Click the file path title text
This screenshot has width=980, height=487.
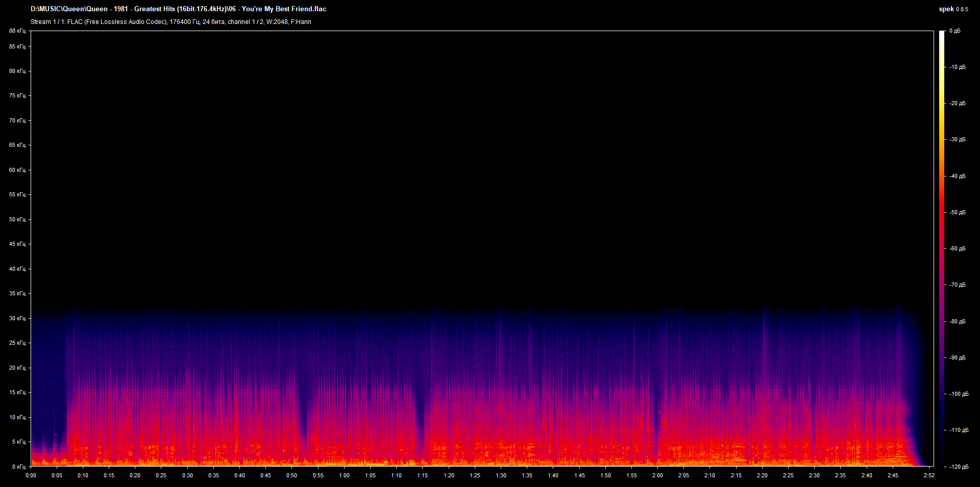tap(178, 9)
